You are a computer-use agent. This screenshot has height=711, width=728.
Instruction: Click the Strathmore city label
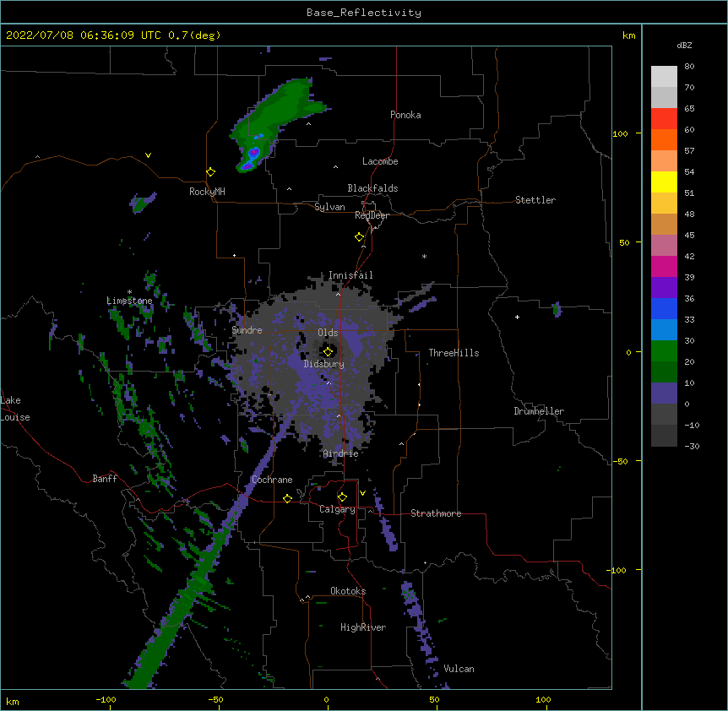point(436,513)
